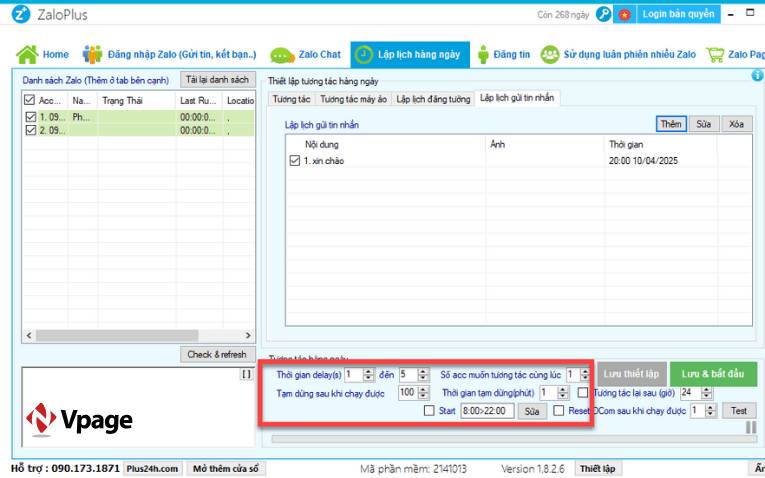Click the Locatio column header
Screen dimensions: 765x478
click(x=239, y=100)
